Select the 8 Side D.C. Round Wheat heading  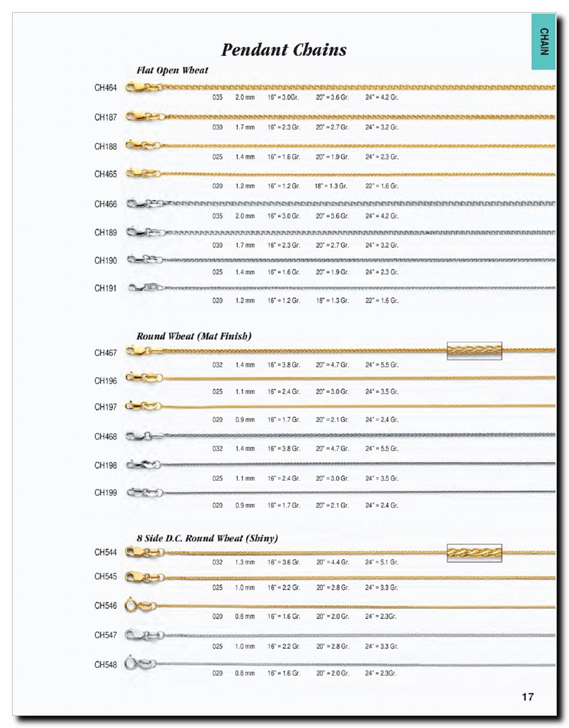coord(207,538)
